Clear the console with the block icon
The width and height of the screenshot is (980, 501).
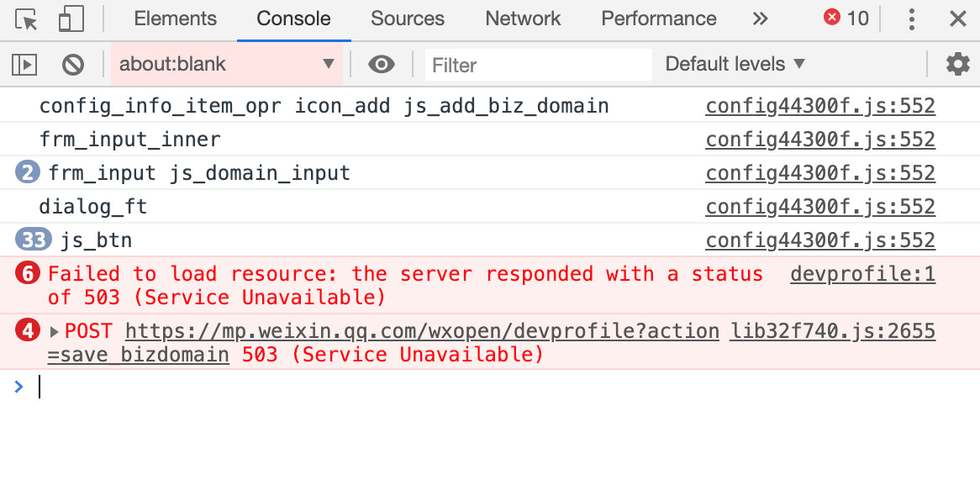click(x=73, y=64)
